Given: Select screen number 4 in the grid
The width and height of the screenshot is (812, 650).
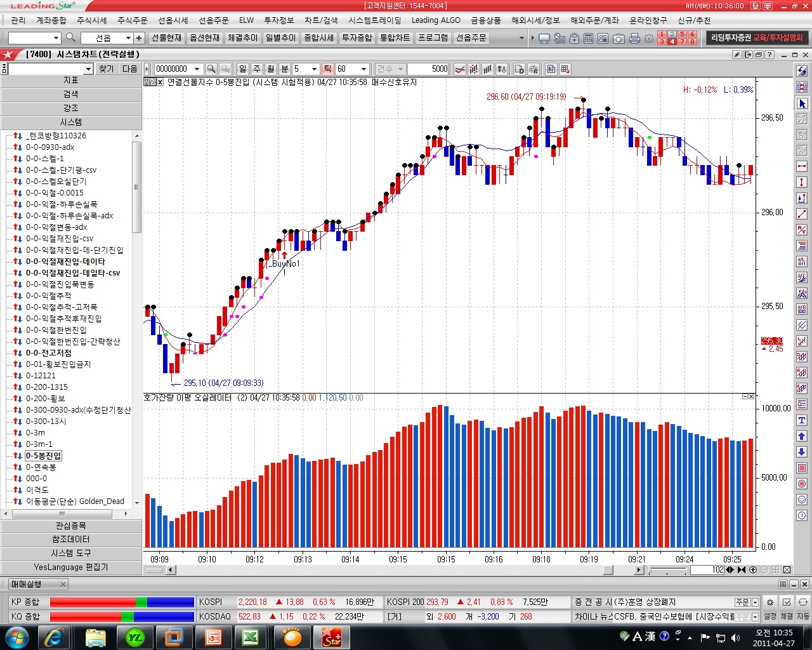Looking at the screenshot, I should (x=672, y=42).
